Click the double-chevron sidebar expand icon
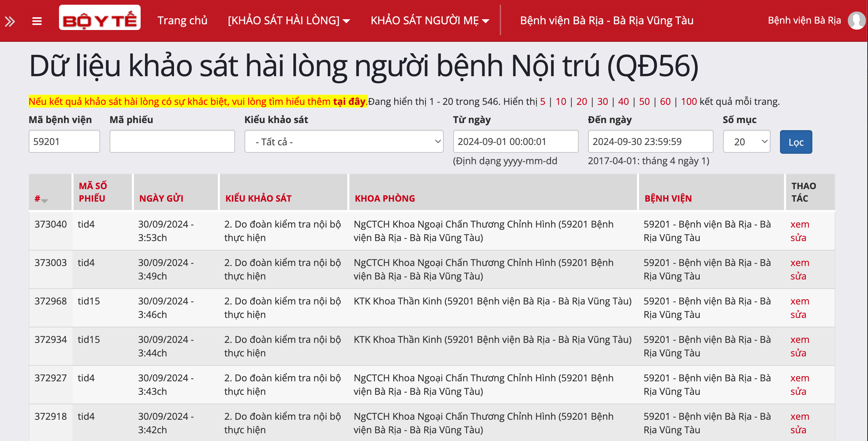The height and width of the screenshot is (441, 868). (x=10, y=22)
